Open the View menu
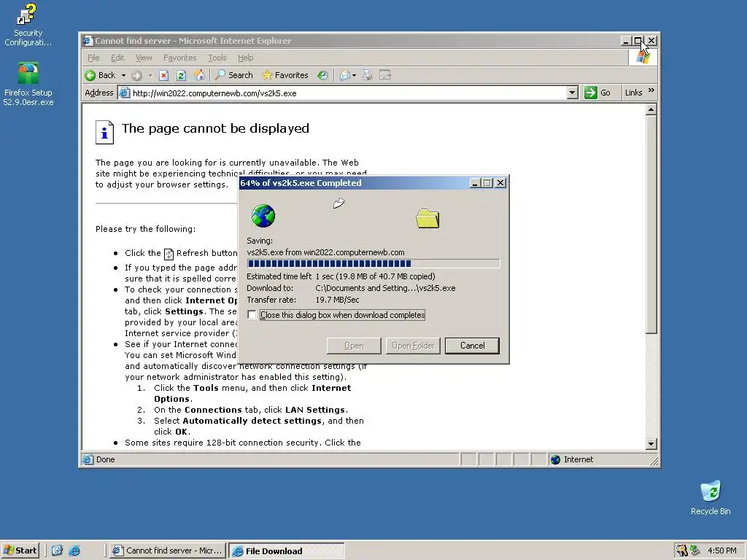The height and width of the screenshot is (560, 747). click(144, 58)
